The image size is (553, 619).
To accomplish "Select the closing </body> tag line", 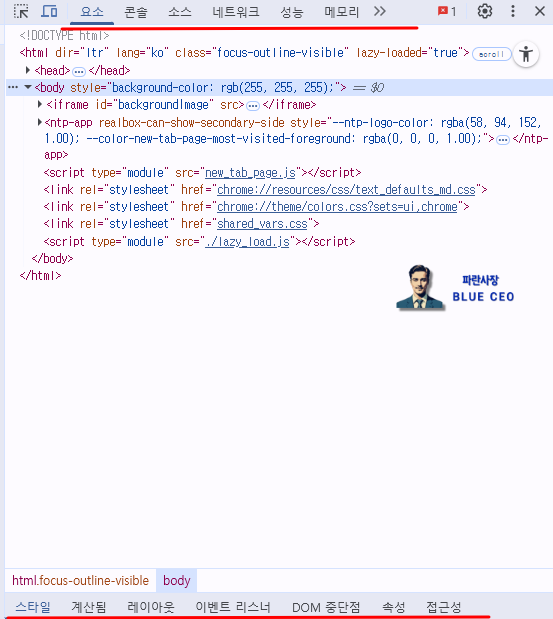I will click(52, 258).
